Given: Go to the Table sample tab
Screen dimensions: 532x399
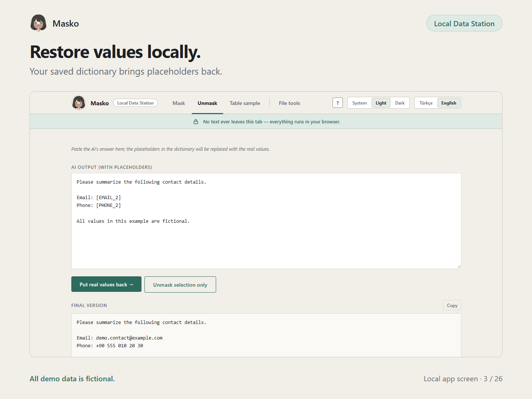Looking at the screenshot, I should pyautogui.click(x=245, y=103).
